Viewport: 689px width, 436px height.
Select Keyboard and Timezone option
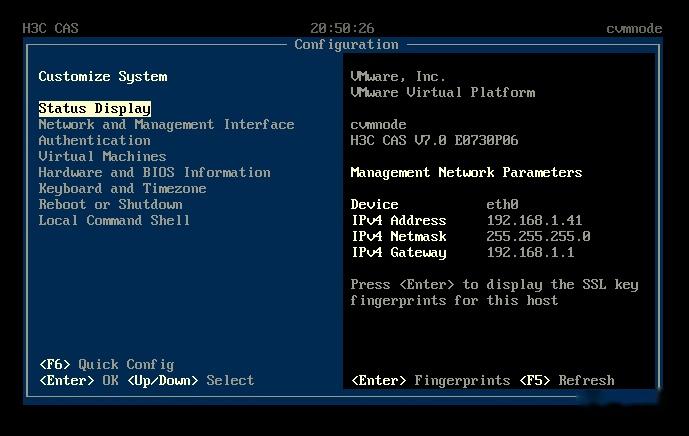(122, 188)
